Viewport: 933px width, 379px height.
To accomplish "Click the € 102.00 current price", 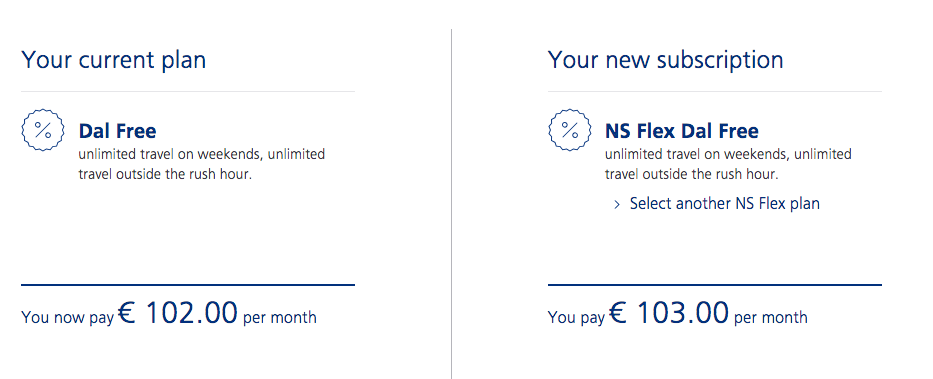I will click(177, 312).
